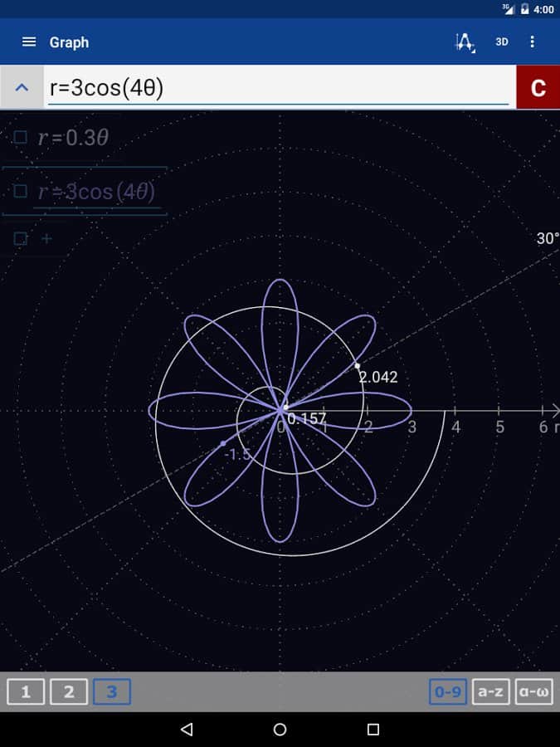Toggle checkbox for r=3cos(4θ) equation
The image size is (560, 747).
pos(21,192)
